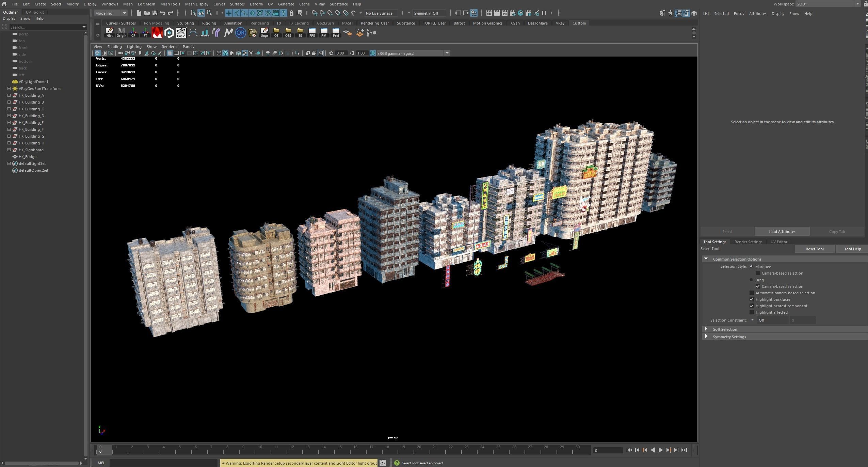Viewport: 868px width, 467px height.
Task: Click the Save Scene disk icon
Action: coord(155,13)
